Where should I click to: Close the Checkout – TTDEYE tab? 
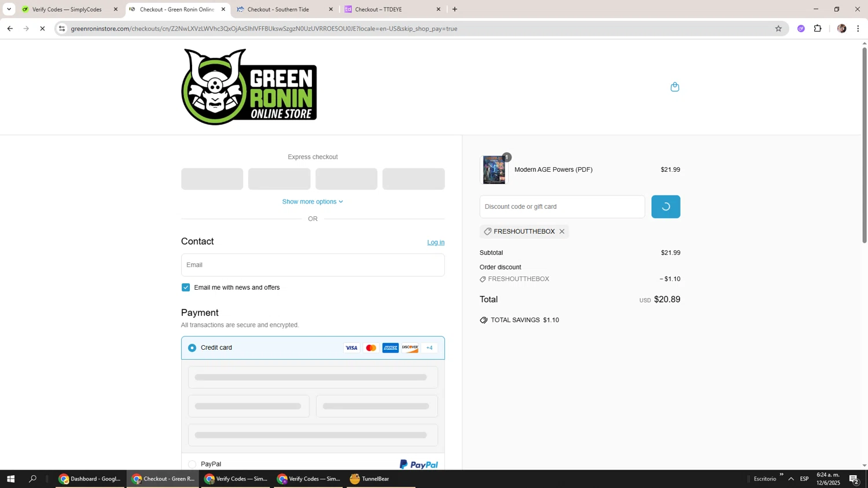point(439,9)
